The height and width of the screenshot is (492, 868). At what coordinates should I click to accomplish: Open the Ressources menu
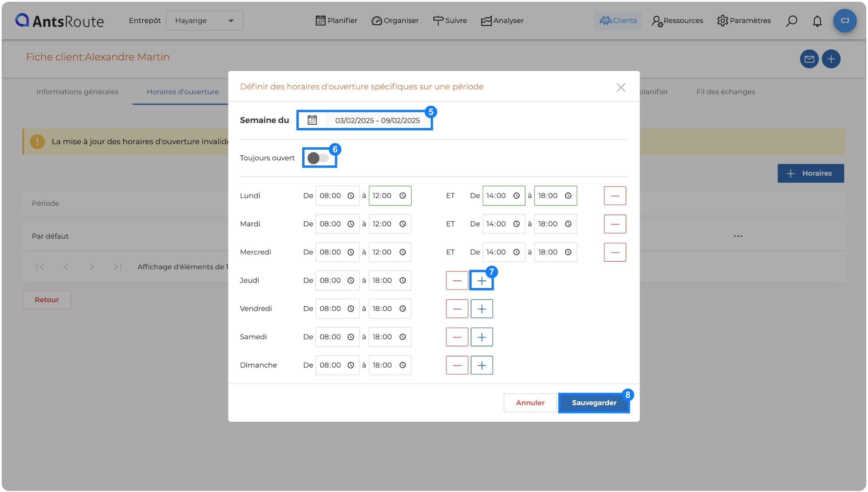677,21
